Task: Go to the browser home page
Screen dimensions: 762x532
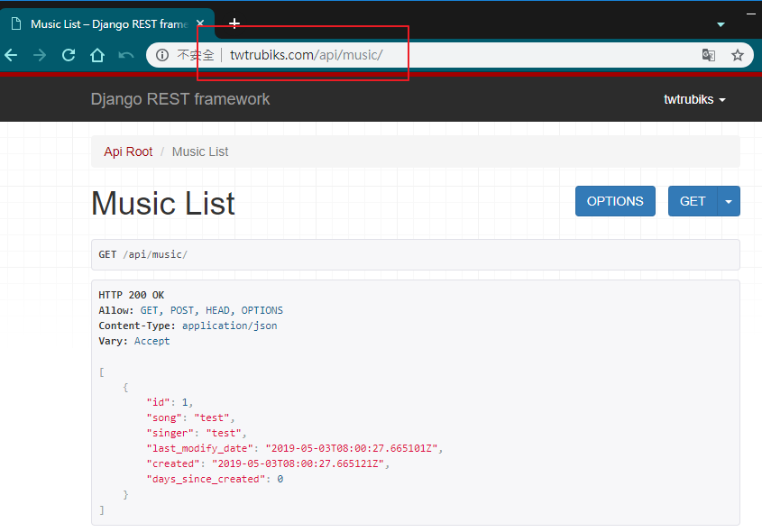Action: click(97, 55)
